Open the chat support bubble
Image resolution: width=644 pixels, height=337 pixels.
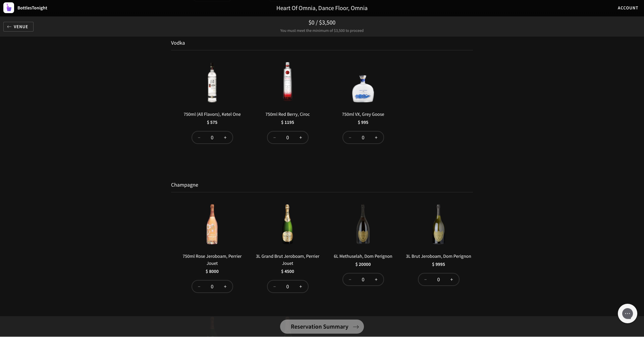(x=627, y=313)
